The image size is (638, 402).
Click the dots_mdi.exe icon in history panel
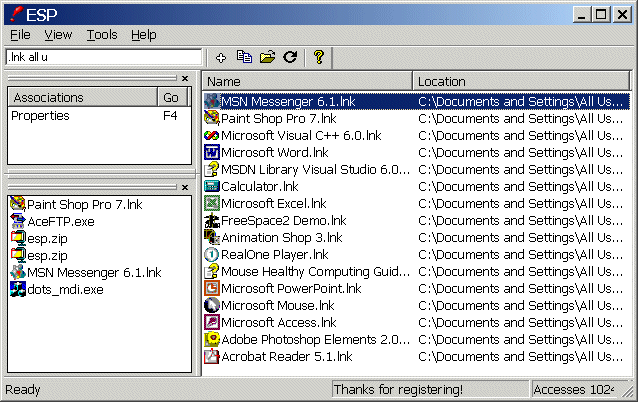pos(18,289)
